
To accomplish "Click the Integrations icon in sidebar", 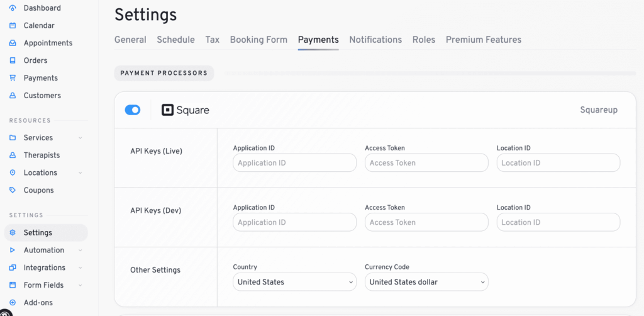I will click(x=13, y=268).
